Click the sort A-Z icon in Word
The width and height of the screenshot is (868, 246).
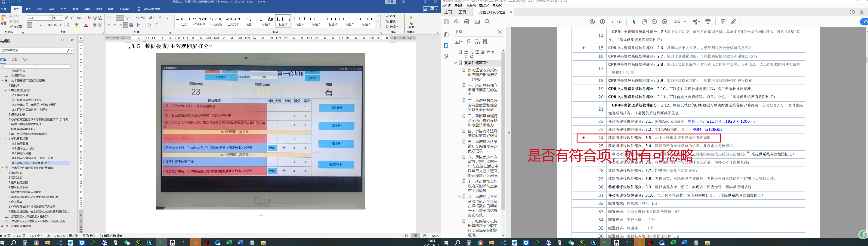(x=161, y=18)
